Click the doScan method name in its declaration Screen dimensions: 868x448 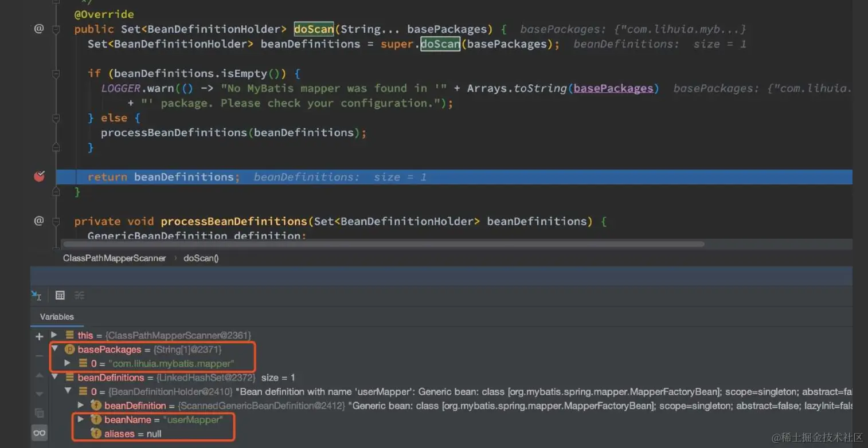[314, 29]
